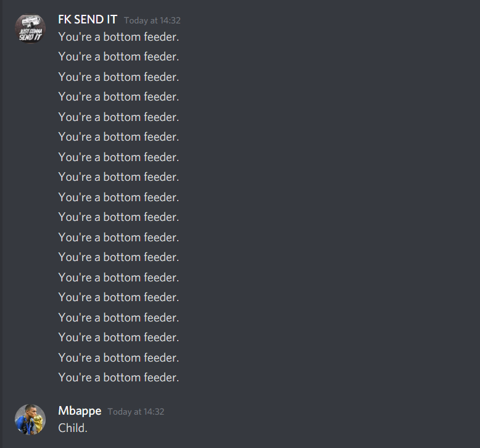Select the ninth "You're a bottom feeder." line
The image size is (480, 448).
tap(119, 197)
